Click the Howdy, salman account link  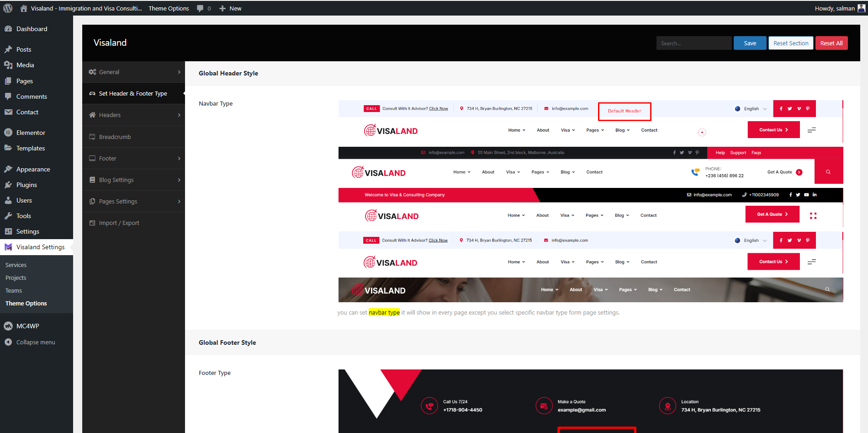(x=835, y=8)
